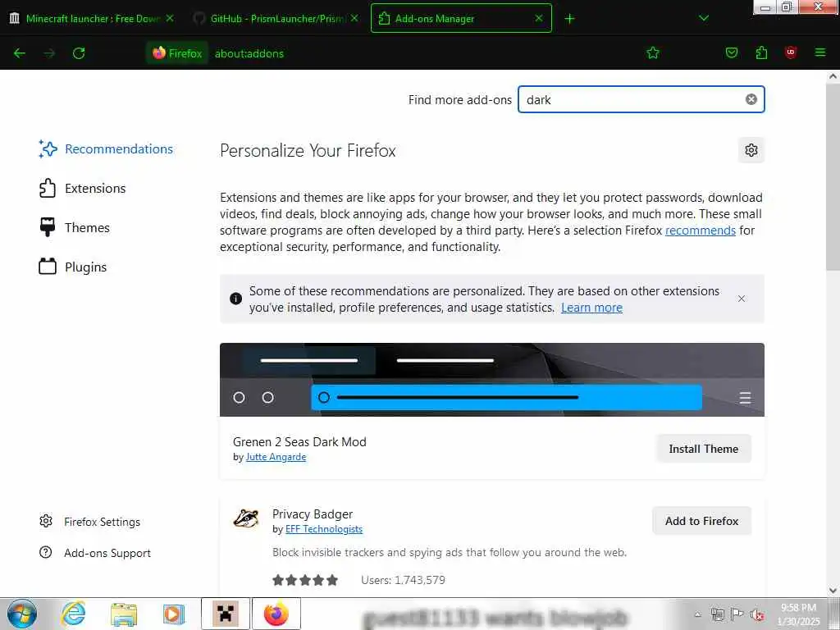This screenshot has height=630, width=840.
Task: Open the Action Center flag icon
Action: coord(737,614)
